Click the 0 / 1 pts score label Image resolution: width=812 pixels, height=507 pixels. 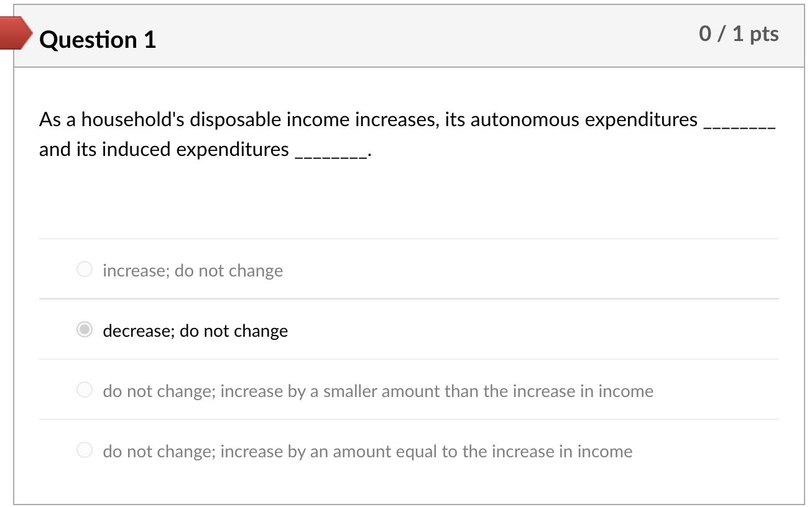739,34
